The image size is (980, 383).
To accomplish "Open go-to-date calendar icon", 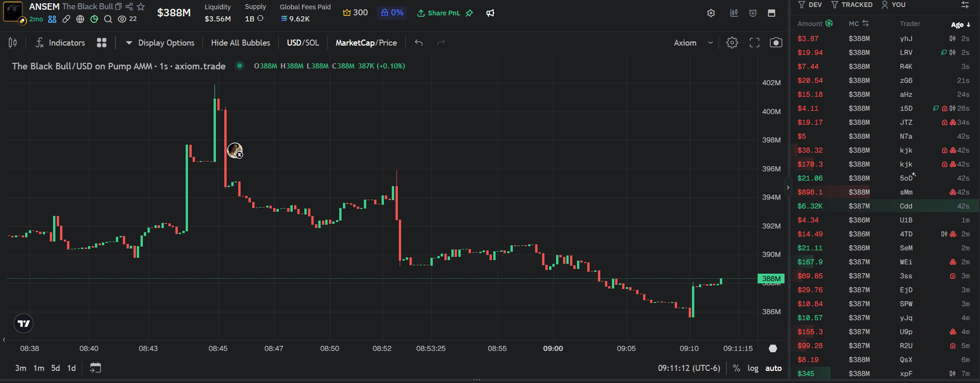I will [95, 368].
